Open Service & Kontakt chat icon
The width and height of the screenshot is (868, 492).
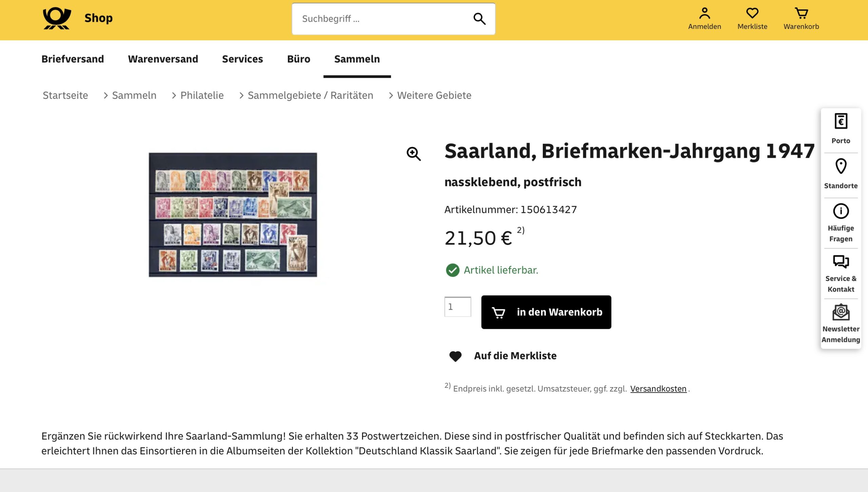(x=841, y=262)
